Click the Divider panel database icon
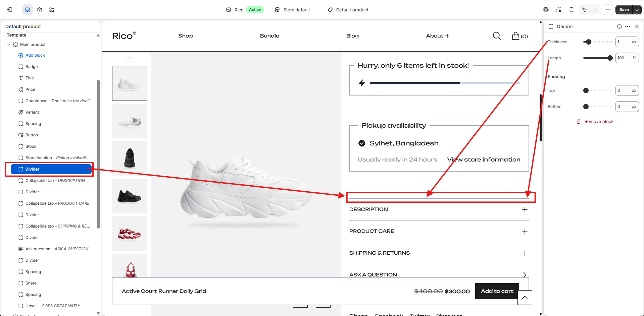The height and width of the screenshot is (316, 644). [620, 26]
